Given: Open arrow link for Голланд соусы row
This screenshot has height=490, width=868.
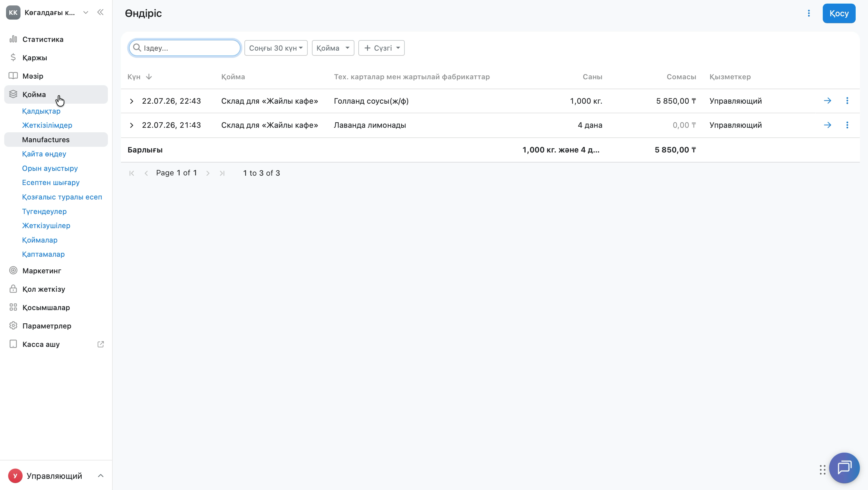Looking at the screenshot, I should (x=828, y=101).
